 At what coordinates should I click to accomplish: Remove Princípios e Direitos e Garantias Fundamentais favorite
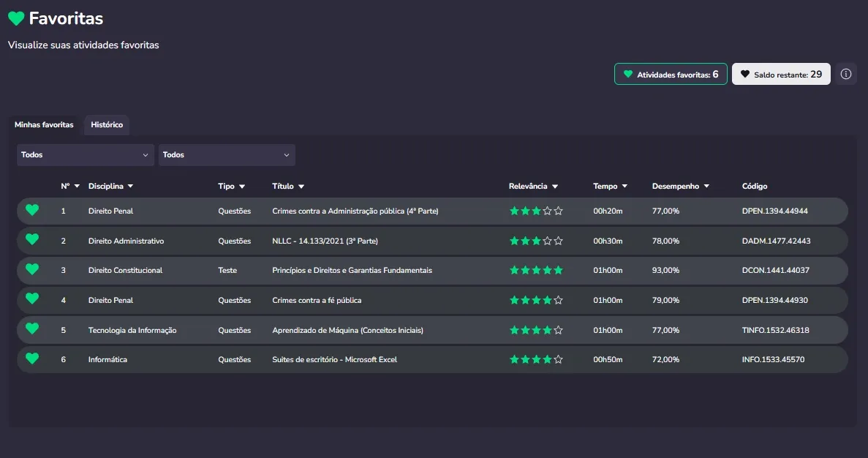tap(32, 270)
